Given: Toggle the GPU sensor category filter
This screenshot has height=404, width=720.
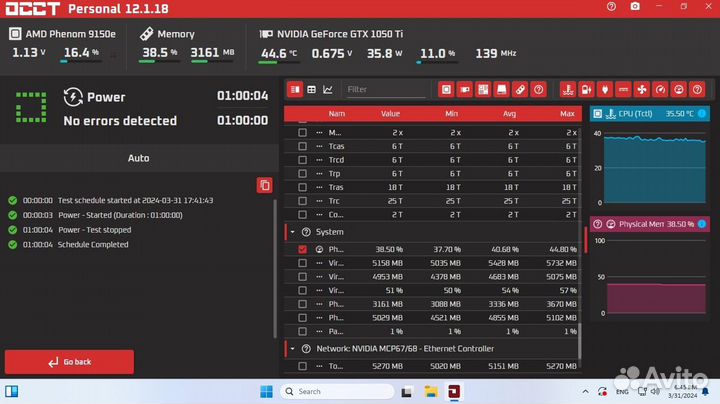Looking at the screenshot, I should click(x=465, y=90).
